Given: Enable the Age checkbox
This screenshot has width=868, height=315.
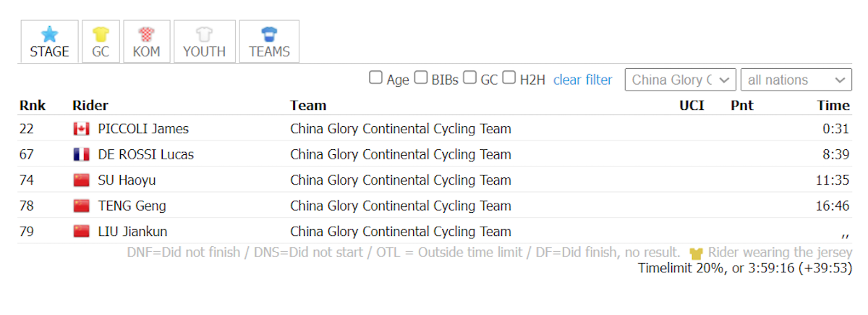Looking at the screenshot, I should [x=376, y=77].
